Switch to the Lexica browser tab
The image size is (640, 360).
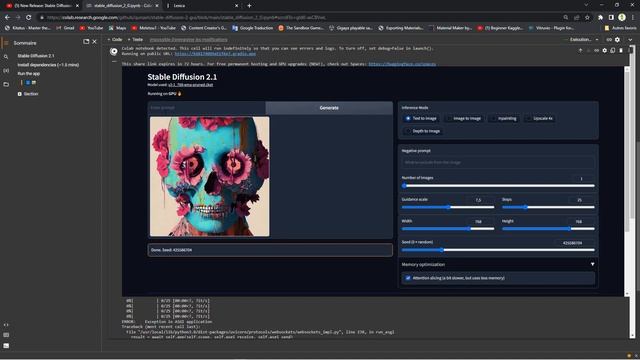point(203,6)
